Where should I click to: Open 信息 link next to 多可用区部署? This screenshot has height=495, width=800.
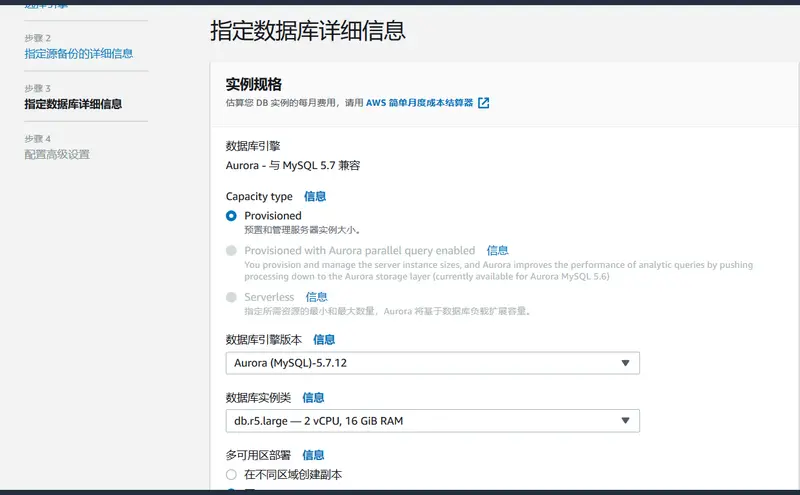click(313, 455)
